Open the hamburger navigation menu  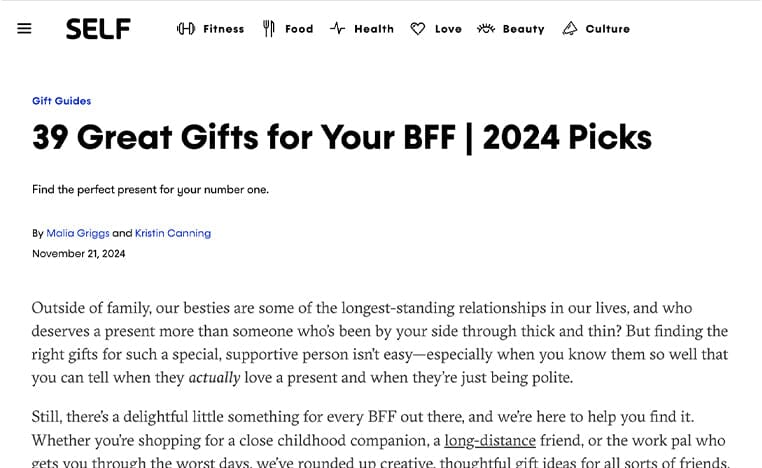click(x=24, y=29)
